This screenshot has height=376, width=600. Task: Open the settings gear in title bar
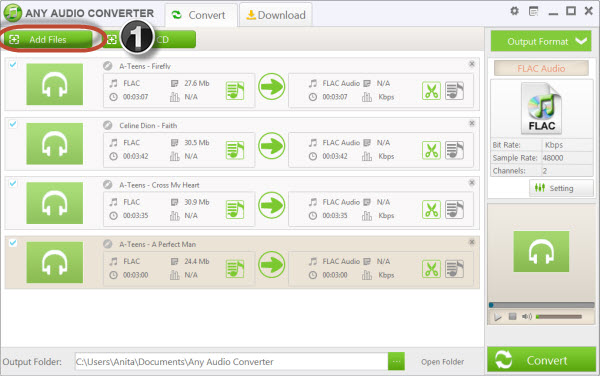(x=515, y=11)
